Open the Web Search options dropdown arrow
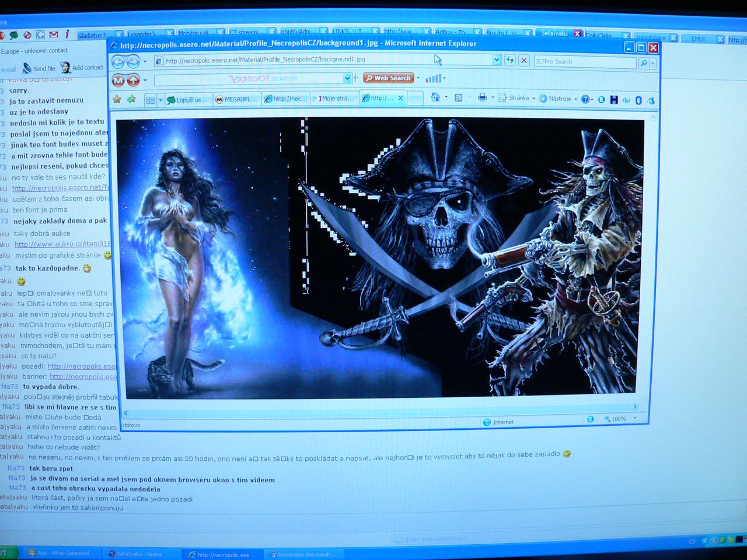This screenshot has width=747, height=560. (x=418, y=78)
